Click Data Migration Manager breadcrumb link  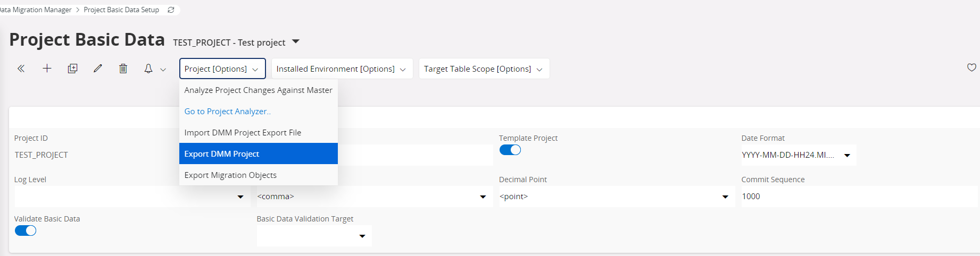[36, 10]
